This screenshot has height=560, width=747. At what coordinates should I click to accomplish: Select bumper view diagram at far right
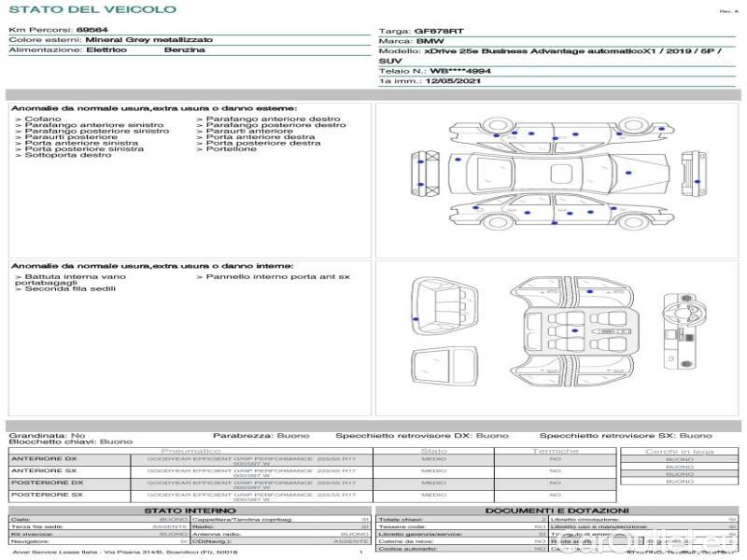tap(695, 174)
